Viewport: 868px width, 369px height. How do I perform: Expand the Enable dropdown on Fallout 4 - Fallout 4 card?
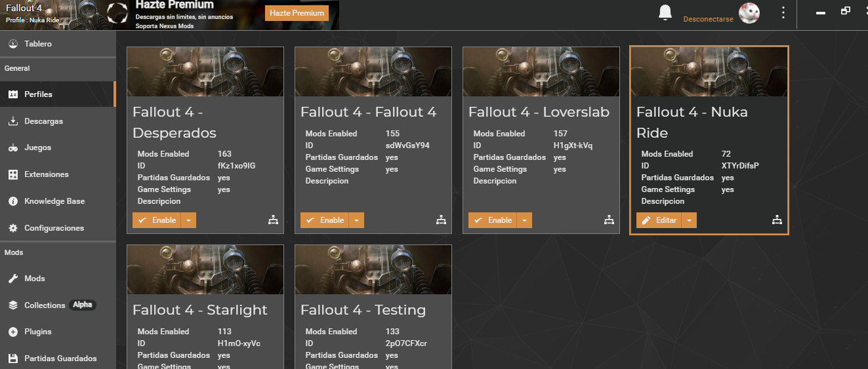point(356,220)
